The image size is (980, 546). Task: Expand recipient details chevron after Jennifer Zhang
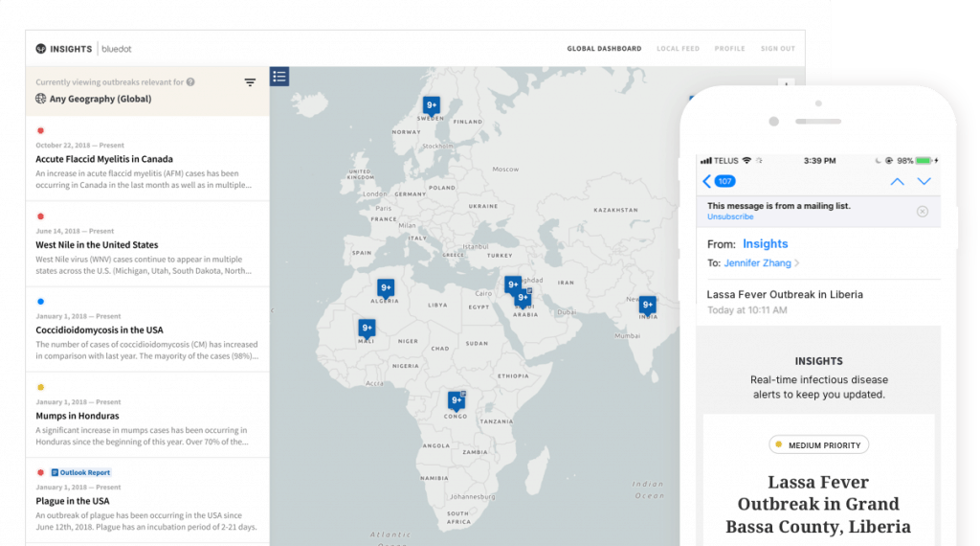[x=797, y=263]
